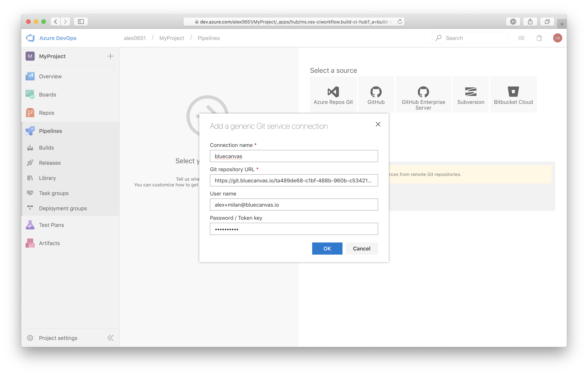Image resolution: width=588 pixels, height=375 pixels.
Task: Toggle the Safari sidebar button
Action: point(81,21)
